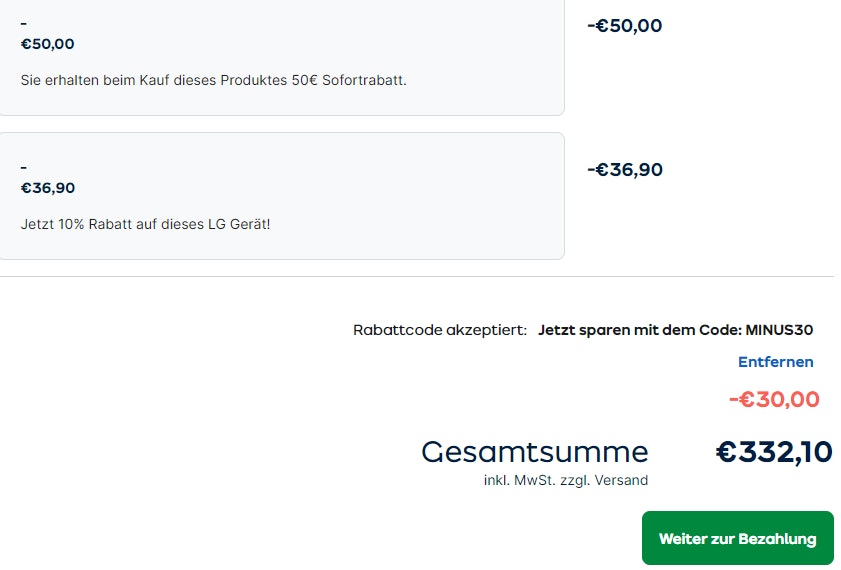Click the red -€30,00 discount amount
Screen dimensions: 841x570
tap(774, 400)
